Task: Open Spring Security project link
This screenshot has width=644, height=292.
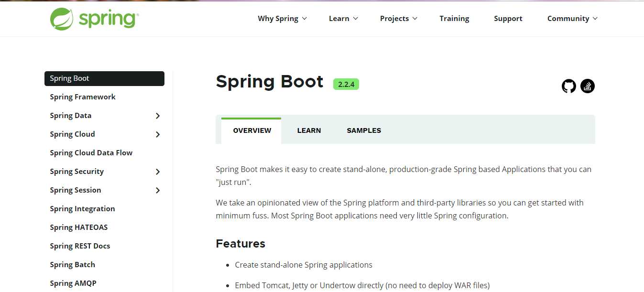Action: click(77, 172)
